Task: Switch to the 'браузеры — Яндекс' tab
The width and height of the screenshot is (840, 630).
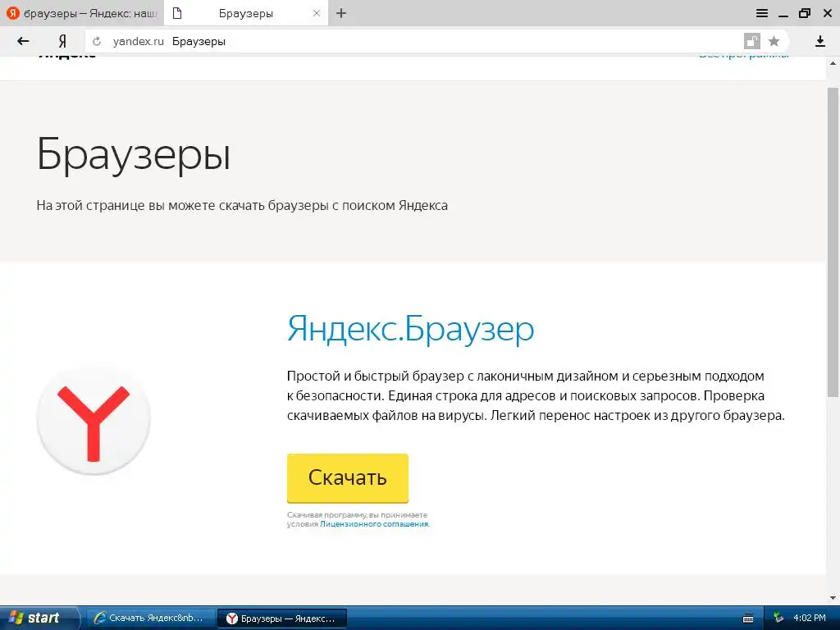Action: click(x=81, y=13)
